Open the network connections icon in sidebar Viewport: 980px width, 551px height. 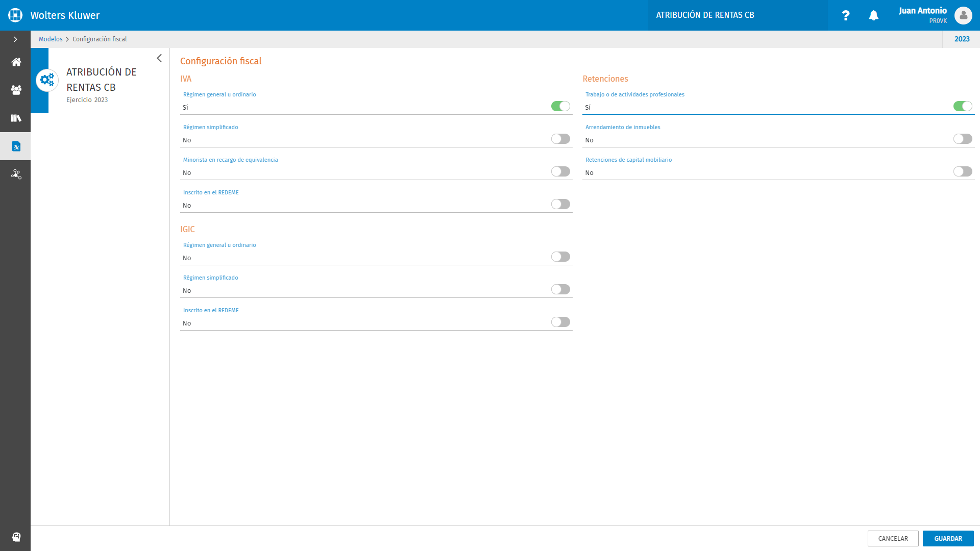16,174
